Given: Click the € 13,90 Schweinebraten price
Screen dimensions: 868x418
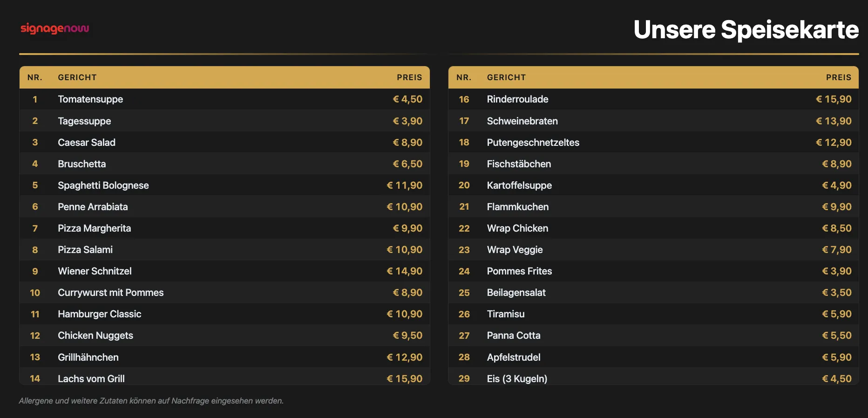Looking at the screenshot, I should [834, 121].
